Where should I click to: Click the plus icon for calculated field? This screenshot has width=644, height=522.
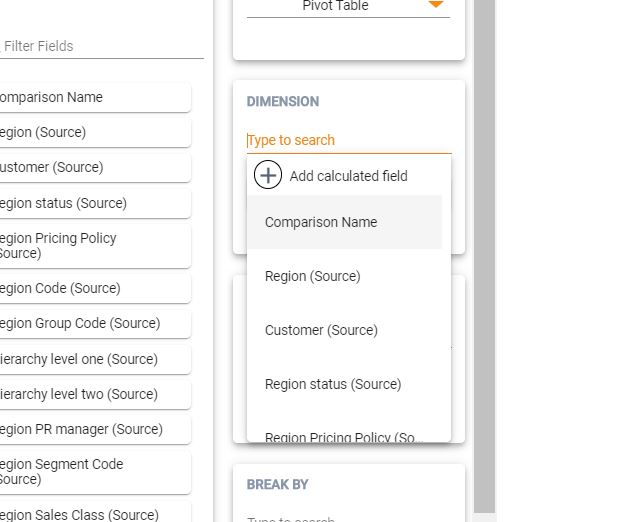click(x=268, y=176)
